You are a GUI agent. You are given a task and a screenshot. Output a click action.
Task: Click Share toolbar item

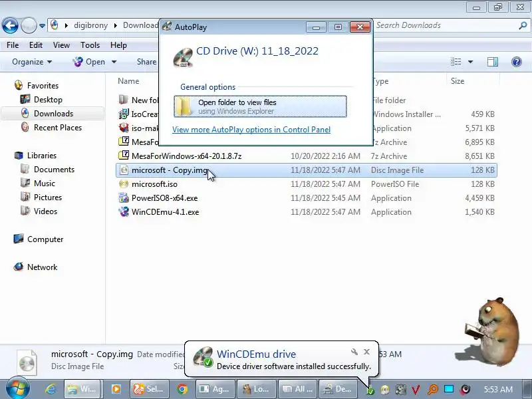[x=146, y=62]
